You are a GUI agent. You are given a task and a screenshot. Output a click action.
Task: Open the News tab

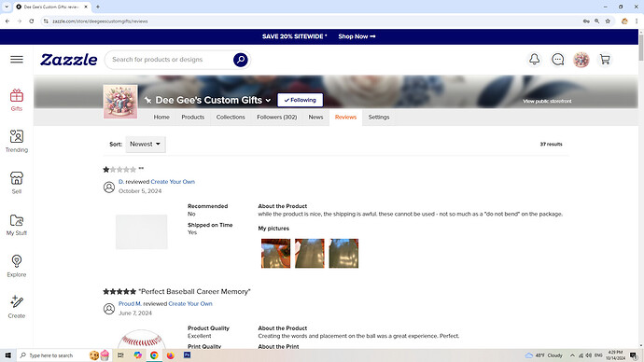click(315, 117)
